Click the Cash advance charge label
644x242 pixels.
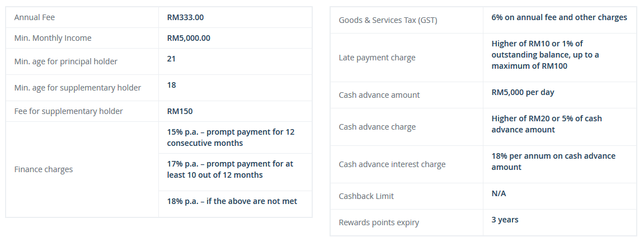click(377, 127)
